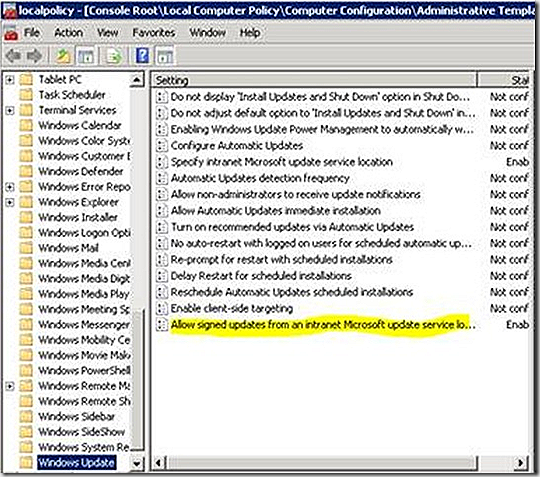Click policy icon for Configure Automatic Updates

click(161, 146)
